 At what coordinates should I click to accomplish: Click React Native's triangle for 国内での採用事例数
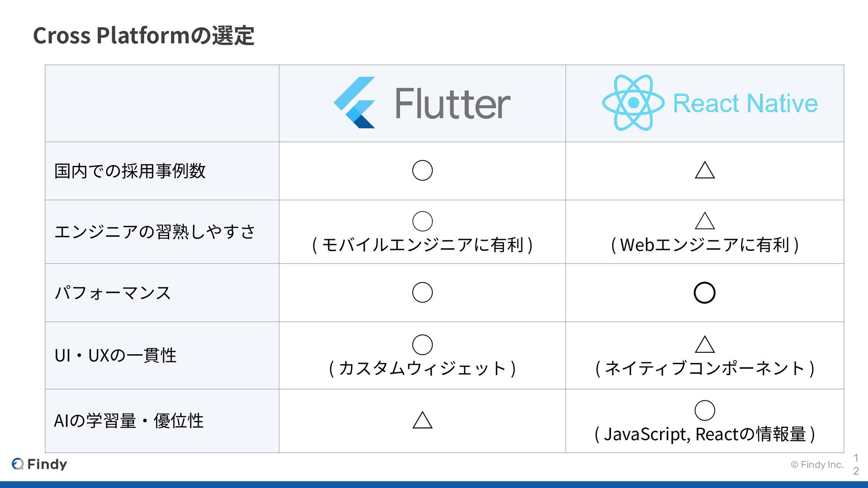[704, 170]
